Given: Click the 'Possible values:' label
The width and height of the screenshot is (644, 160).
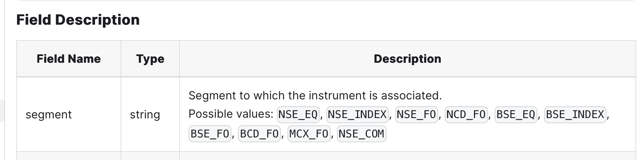Looking at the screenshot, I should coord(231,114).
